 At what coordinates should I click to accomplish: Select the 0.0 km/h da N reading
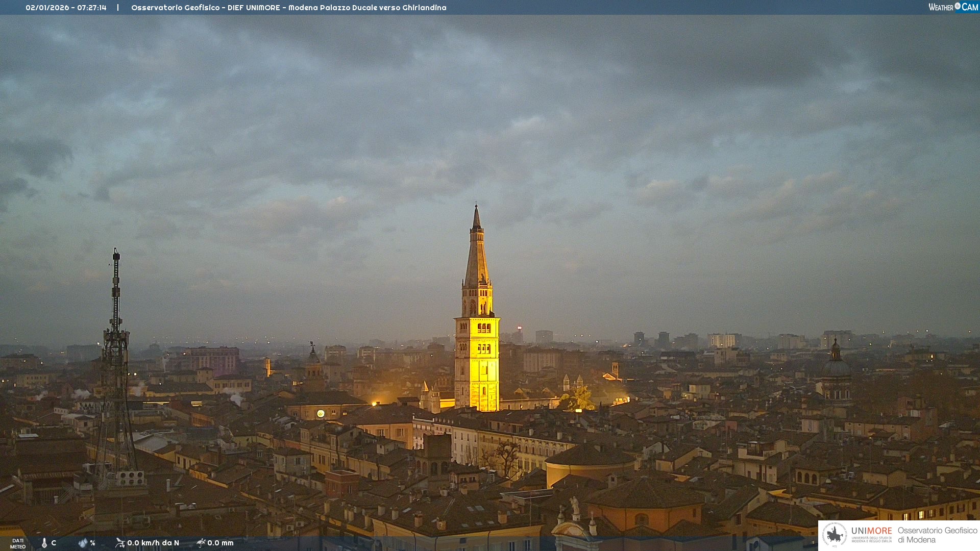click(153, 543)
